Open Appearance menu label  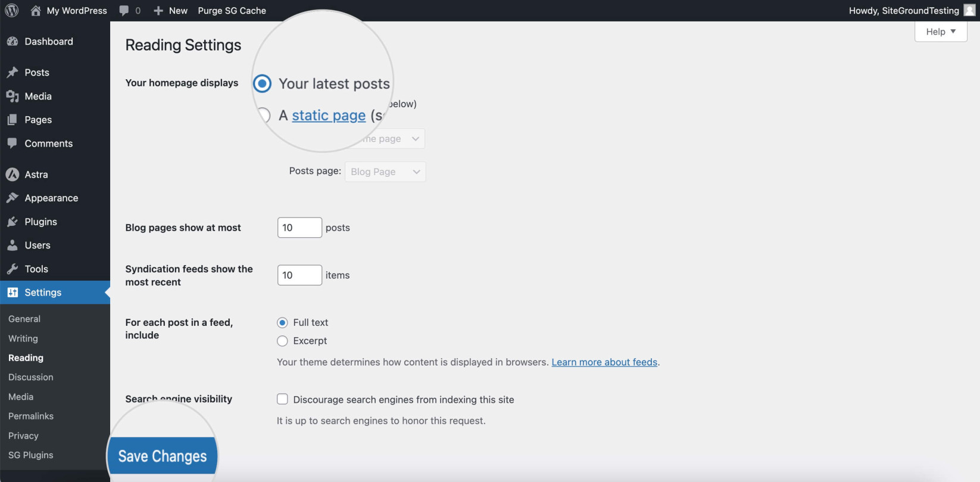pyautogui.click(x=51, y=198)
